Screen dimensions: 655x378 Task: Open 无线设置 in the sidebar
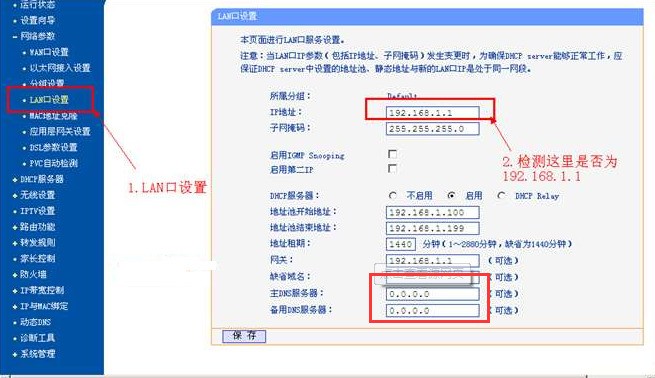point(38,195)
